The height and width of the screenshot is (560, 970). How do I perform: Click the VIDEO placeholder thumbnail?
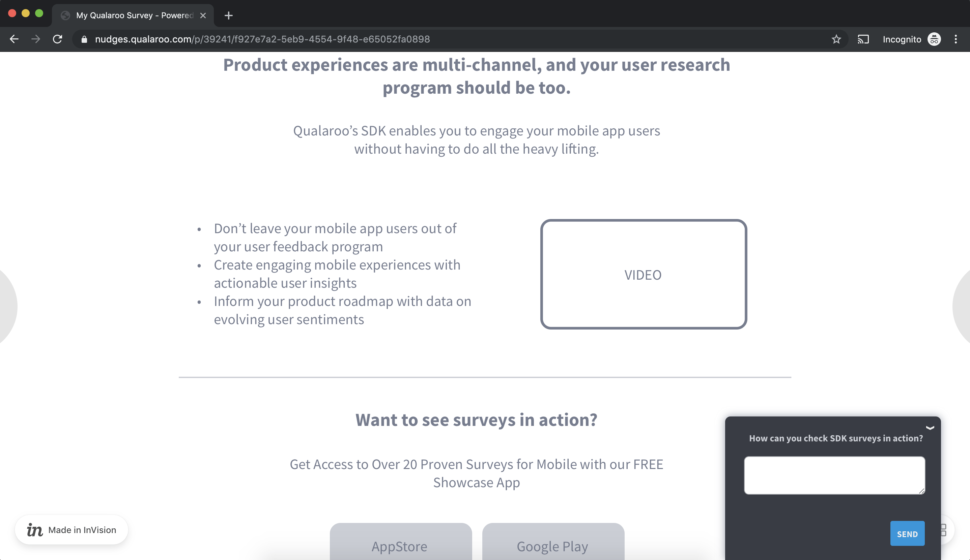(x=643, y=274)
